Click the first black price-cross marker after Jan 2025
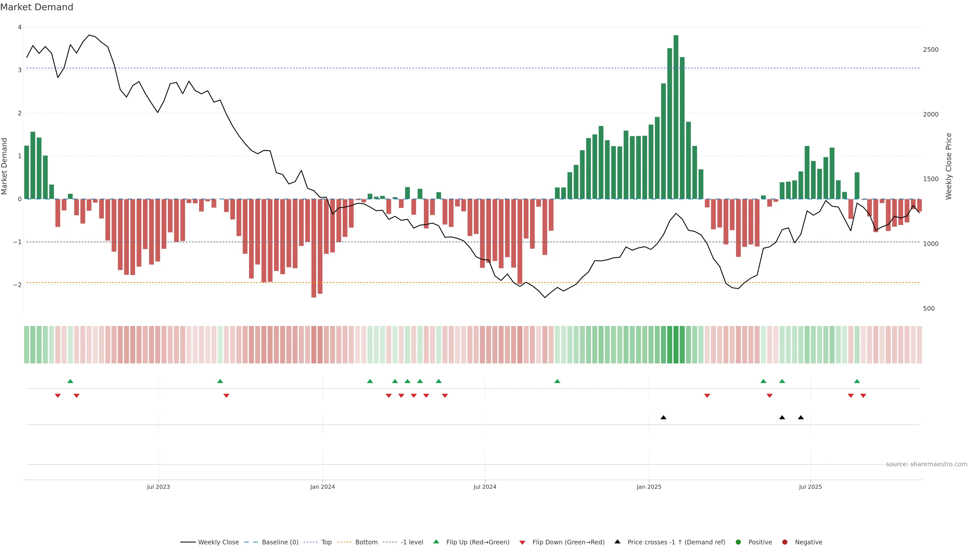980x551 pixels. click(x=664, y=418)
